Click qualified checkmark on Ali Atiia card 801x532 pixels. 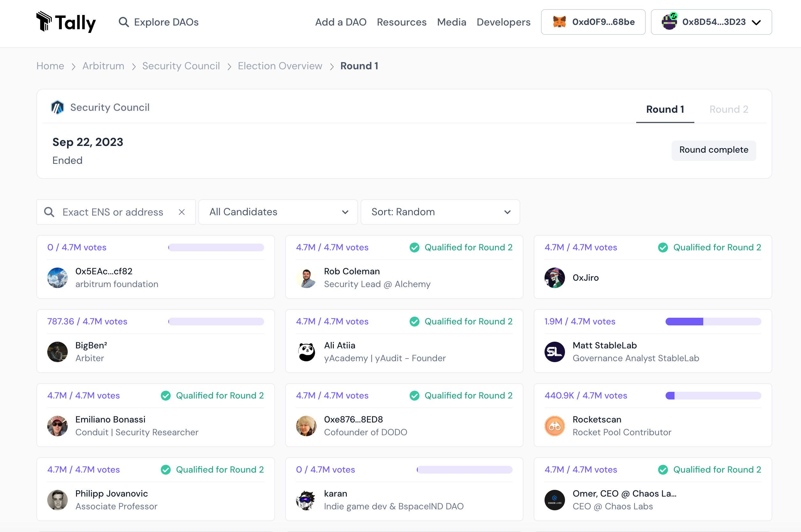coord(415,321)
